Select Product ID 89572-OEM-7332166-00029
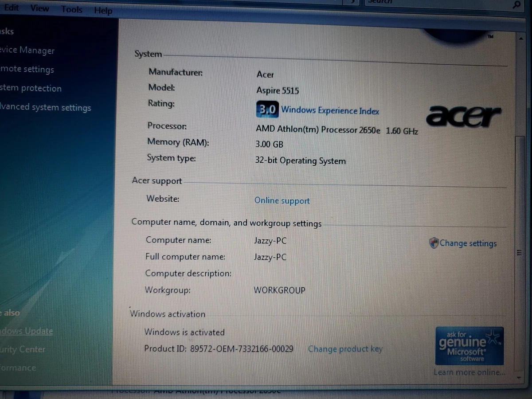This screenshot has height=399, width=532. click(219, 348)
